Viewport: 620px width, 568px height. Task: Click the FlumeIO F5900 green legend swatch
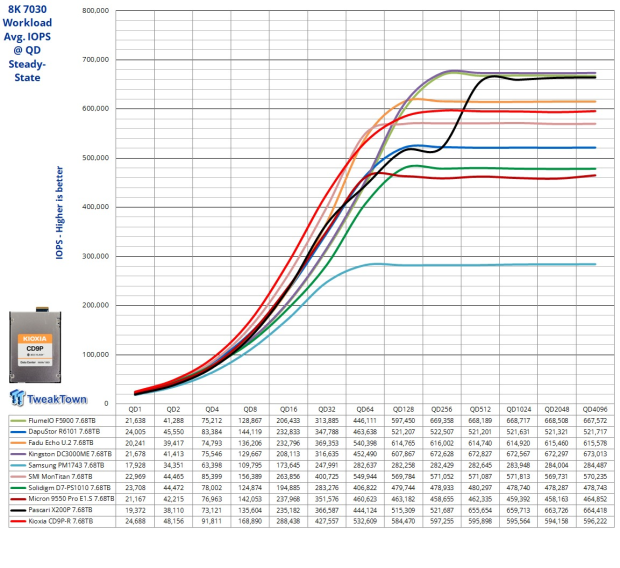(18, 421)
